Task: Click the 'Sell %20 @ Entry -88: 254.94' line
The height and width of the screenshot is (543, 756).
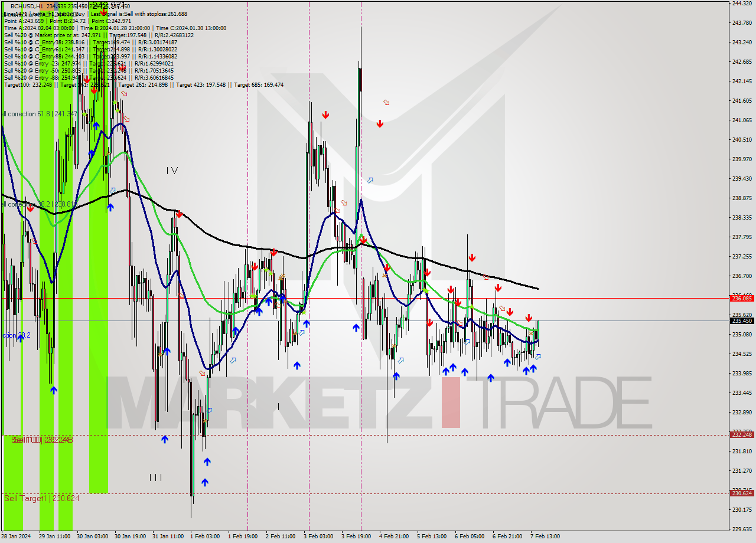Action: click(x=89, y=77)
